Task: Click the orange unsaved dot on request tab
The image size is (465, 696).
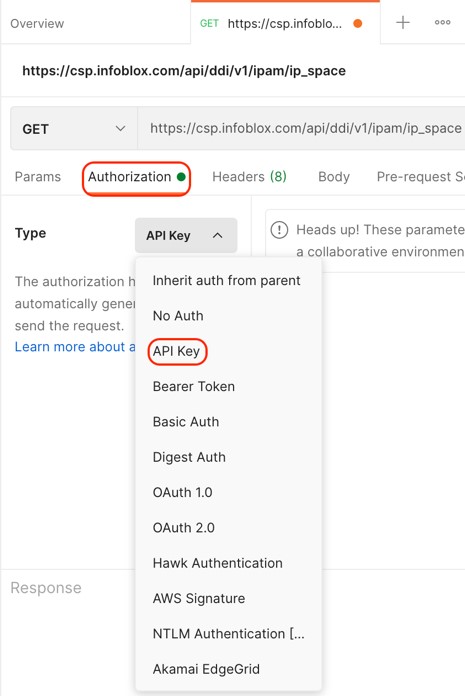Action: (358, 24)
